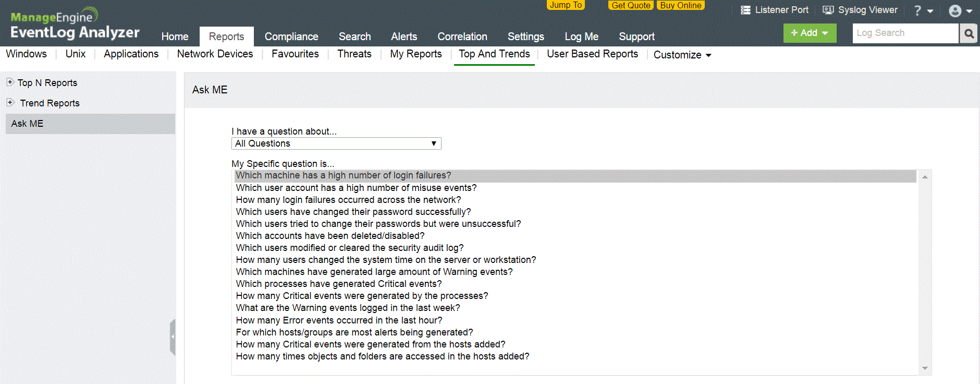Expand the Top N Reports tree

10,82
